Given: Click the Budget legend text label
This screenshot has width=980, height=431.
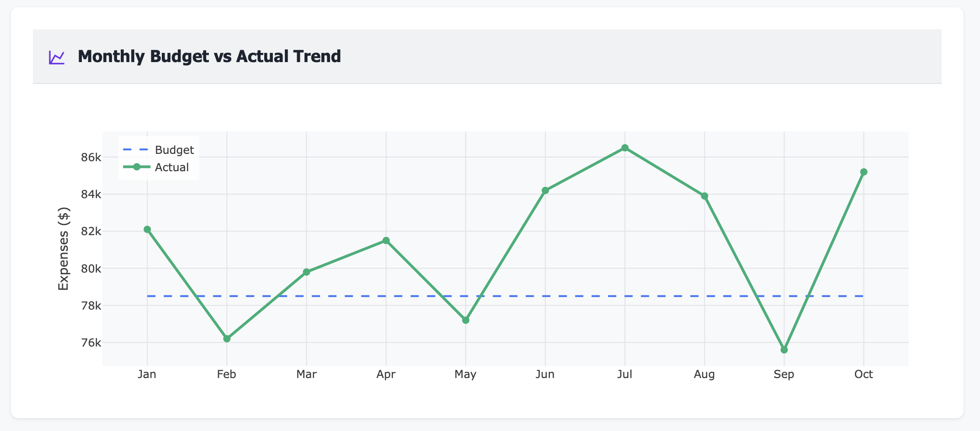Looking at the screenshot, I should (x=174, y=149).
